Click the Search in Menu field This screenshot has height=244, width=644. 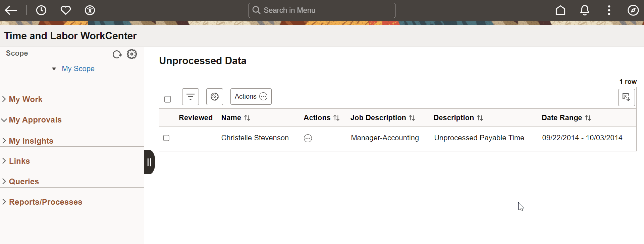point(322,10)
